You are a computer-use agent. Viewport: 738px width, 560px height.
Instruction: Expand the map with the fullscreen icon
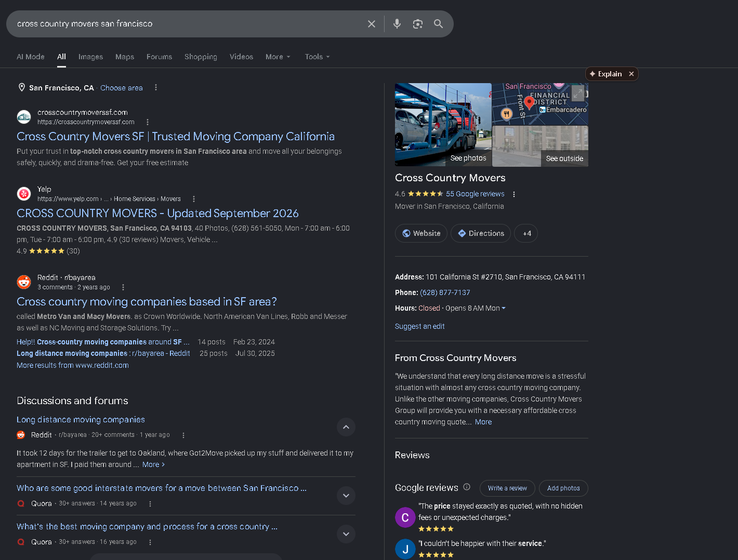click(x=578, y=93)
